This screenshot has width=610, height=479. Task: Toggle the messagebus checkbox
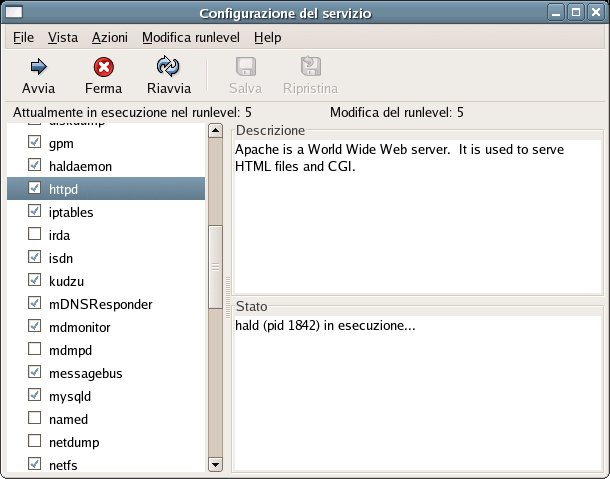tap(34, 372)
